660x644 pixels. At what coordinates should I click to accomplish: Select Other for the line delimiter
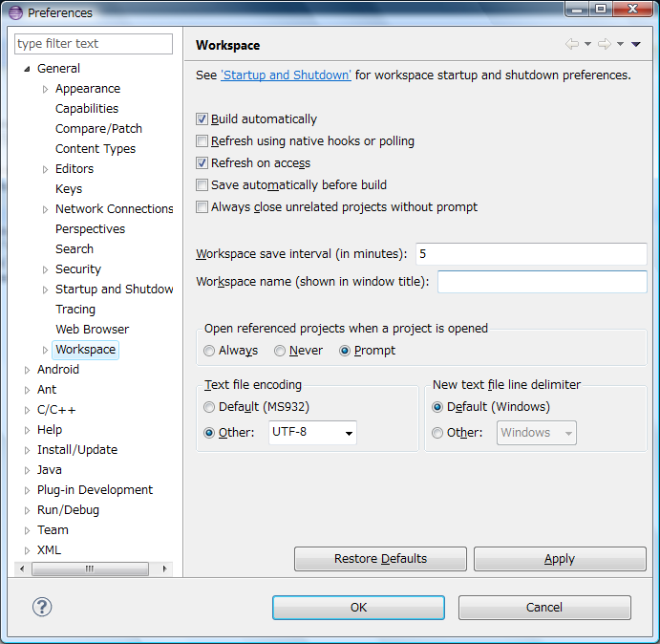click(x=437, y=433)
